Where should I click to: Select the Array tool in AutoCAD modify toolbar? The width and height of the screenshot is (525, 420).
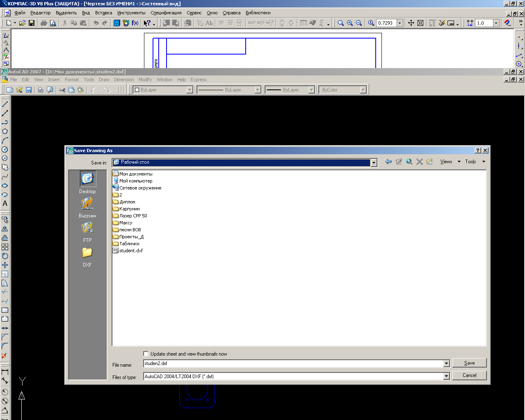point(5,247)
